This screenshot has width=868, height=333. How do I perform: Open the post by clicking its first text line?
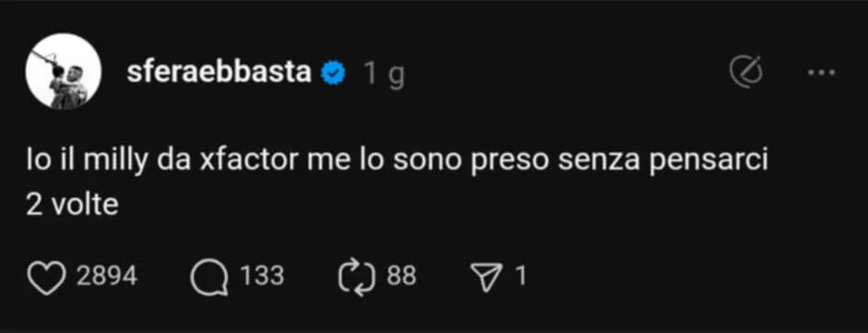[397, 162]
